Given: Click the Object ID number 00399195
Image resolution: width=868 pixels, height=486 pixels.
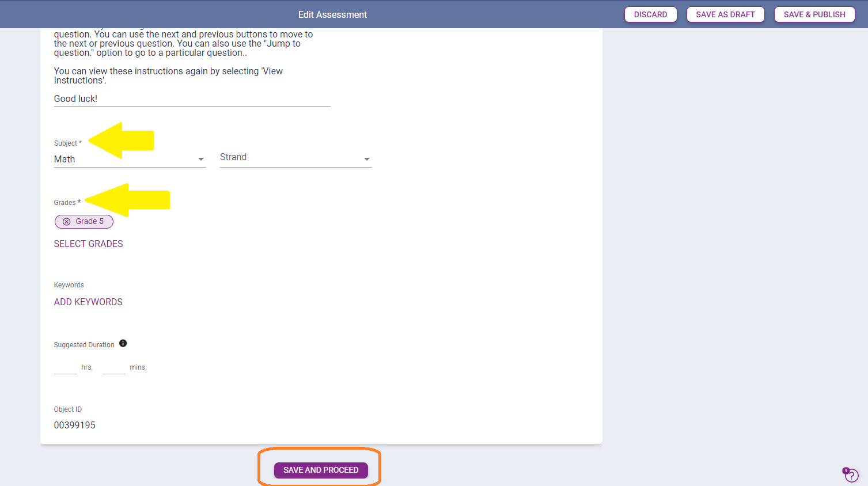Looking at the screenshot, I should point(75,426).
